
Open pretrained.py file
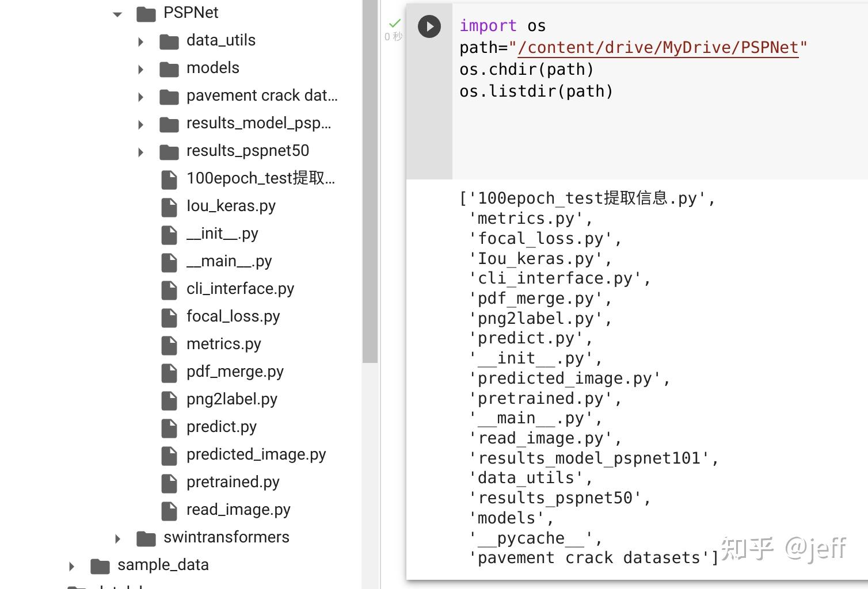click(x=233, y=482)
